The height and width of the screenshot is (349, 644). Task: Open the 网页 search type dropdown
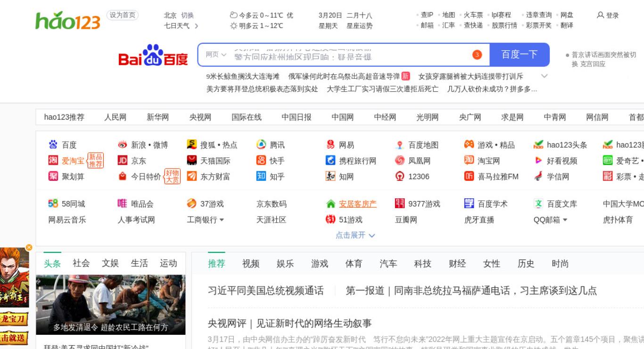(x=216, y=55)
